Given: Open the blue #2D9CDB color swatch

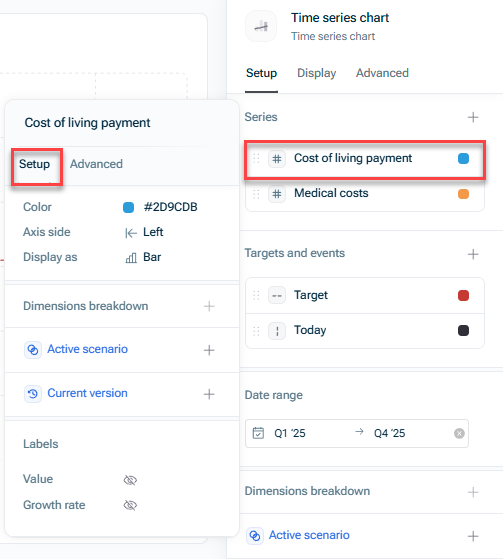Looking at the screenshot, I should point(128,207).
